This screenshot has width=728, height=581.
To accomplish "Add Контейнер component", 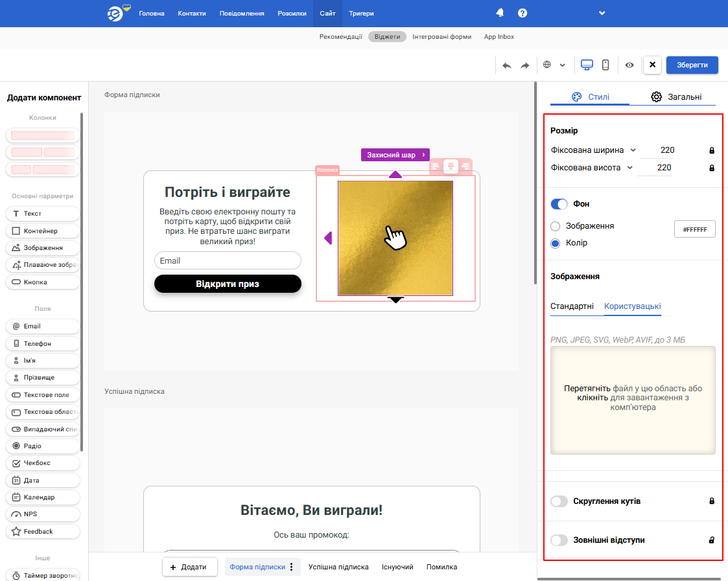I will click(43, 231).
